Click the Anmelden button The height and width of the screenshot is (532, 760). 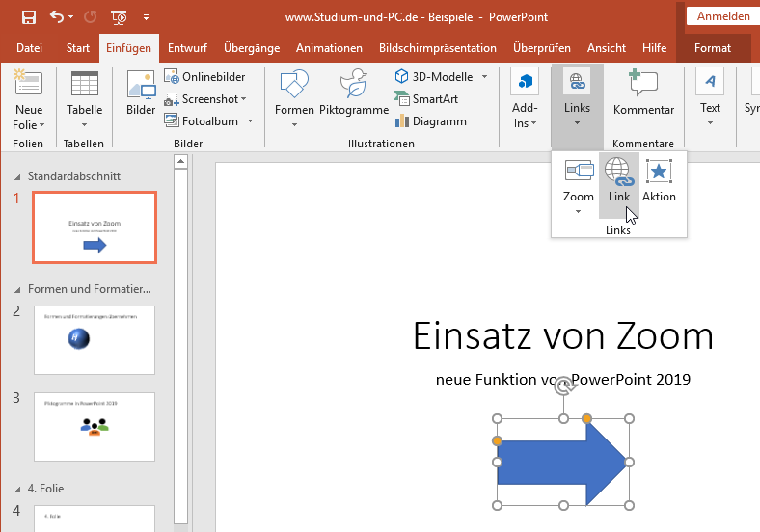723,16
